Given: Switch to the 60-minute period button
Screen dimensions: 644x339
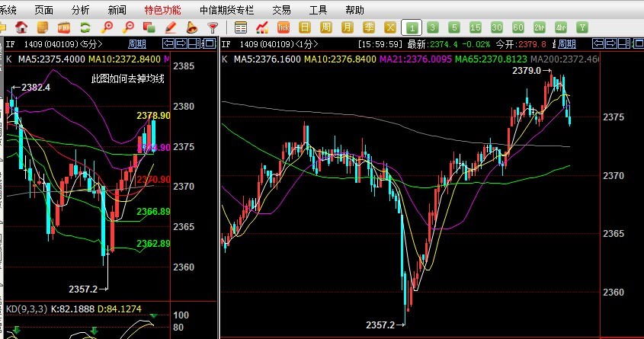Looking at the screenshot, I should [518, 27].
